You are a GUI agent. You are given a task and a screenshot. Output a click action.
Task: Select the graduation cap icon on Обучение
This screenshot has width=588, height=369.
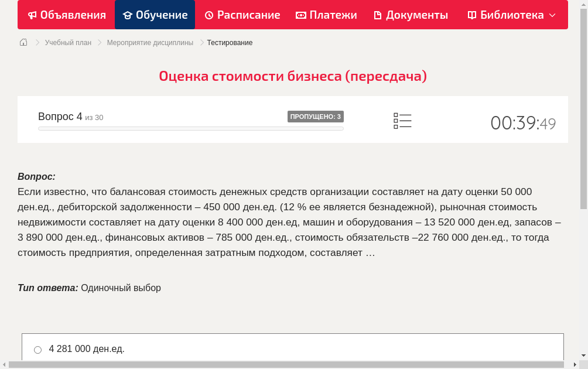[127, 15]
